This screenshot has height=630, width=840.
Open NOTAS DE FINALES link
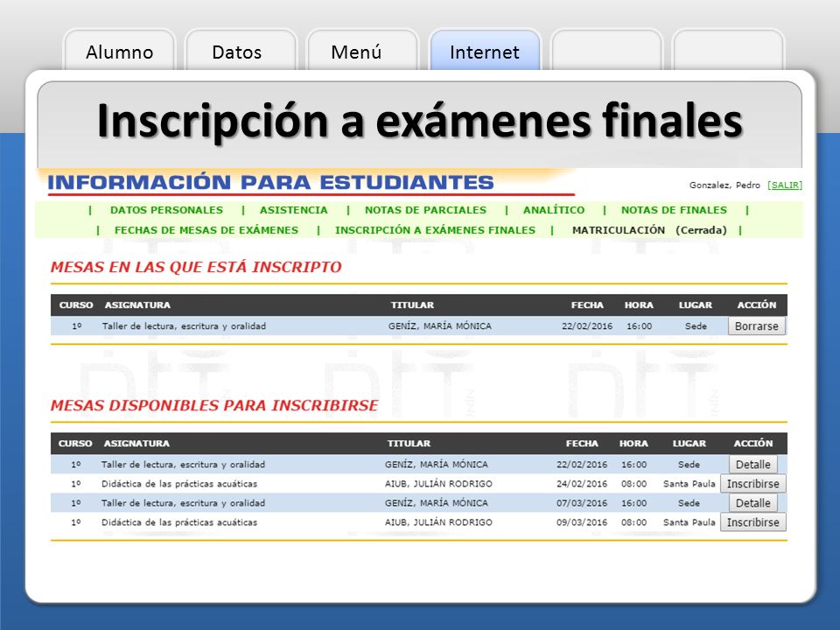pyautogui.click(x=674, y=210)
